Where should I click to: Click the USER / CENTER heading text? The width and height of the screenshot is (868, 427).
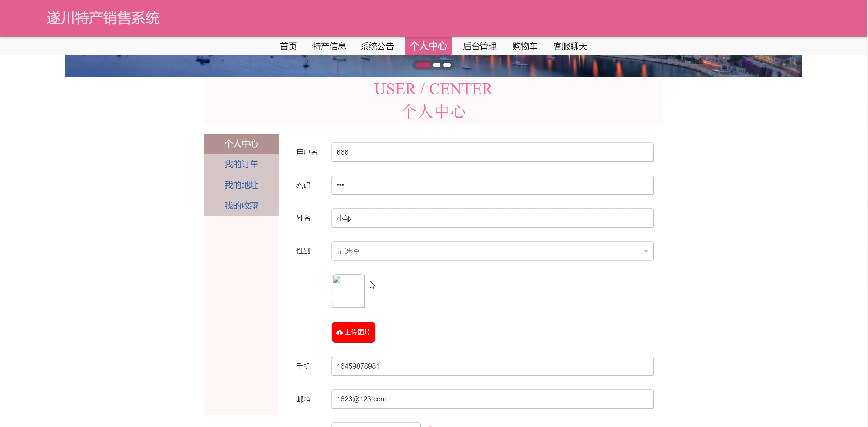433,89
